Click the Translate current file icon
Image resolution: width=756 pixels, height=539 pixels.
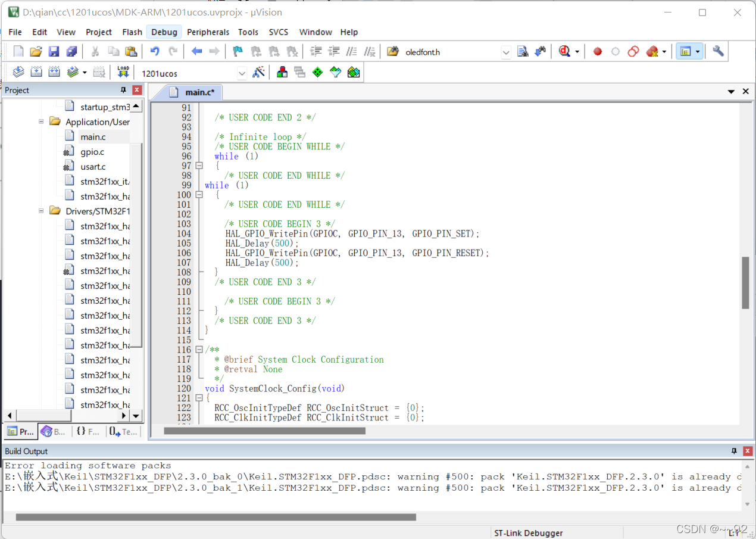[18, 73]
